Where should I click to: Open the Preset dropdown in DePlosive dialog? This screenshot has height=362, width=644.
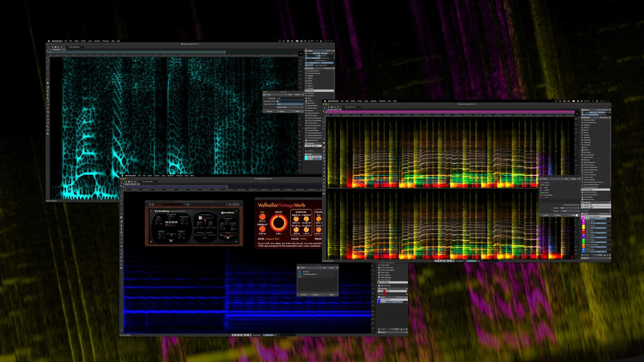[276, 94]
